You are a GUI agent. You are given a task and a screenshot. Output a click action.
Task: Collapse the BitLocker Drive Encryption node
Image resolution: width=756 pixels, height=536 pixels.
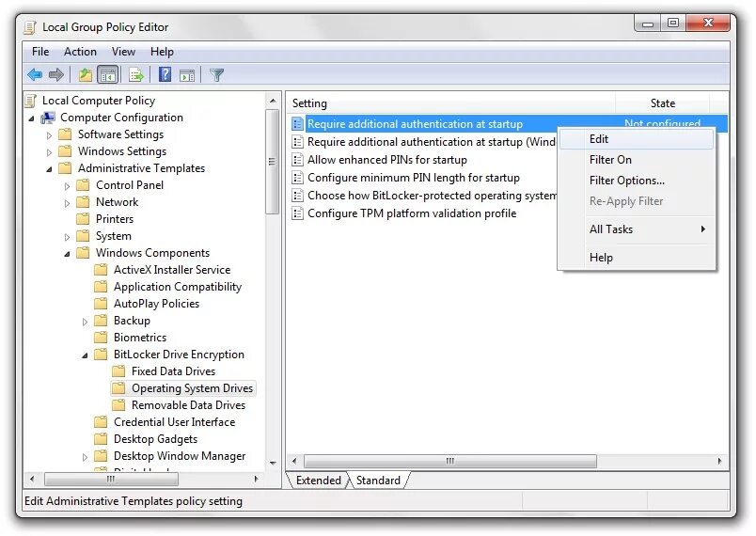(85, 355)
